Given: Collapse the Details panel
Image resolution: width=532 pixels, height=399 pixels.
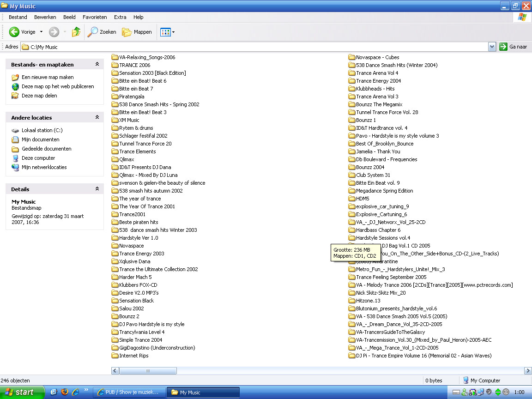Looking at the screenshot, I should (97, 189).
